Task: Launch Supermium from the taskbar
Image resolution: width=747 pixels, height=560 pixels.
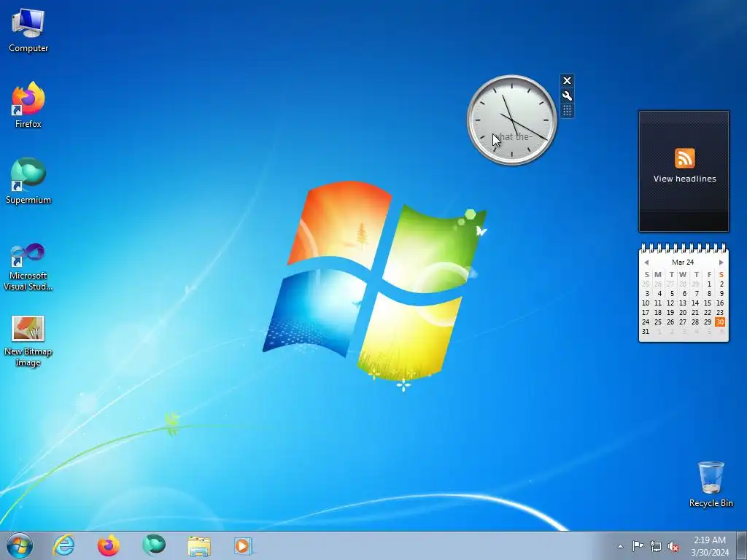Action: (x=153, y=545)
